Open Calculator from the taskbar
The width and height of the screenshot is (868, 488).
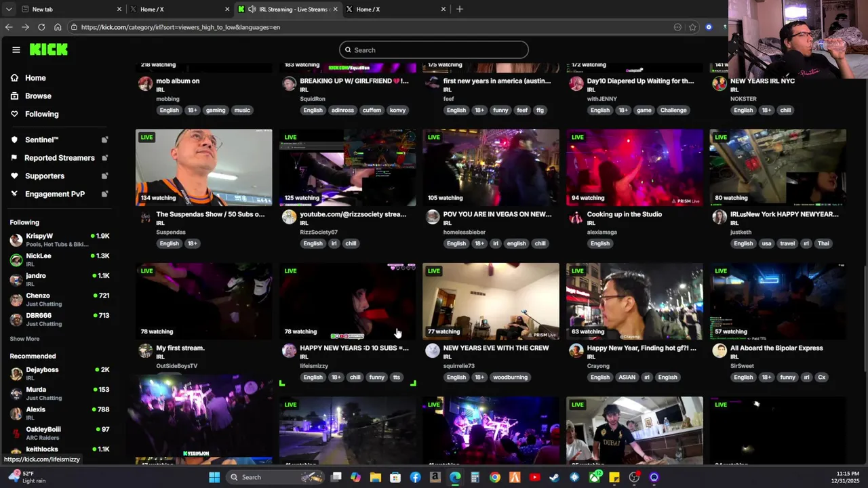pos(475,477)
